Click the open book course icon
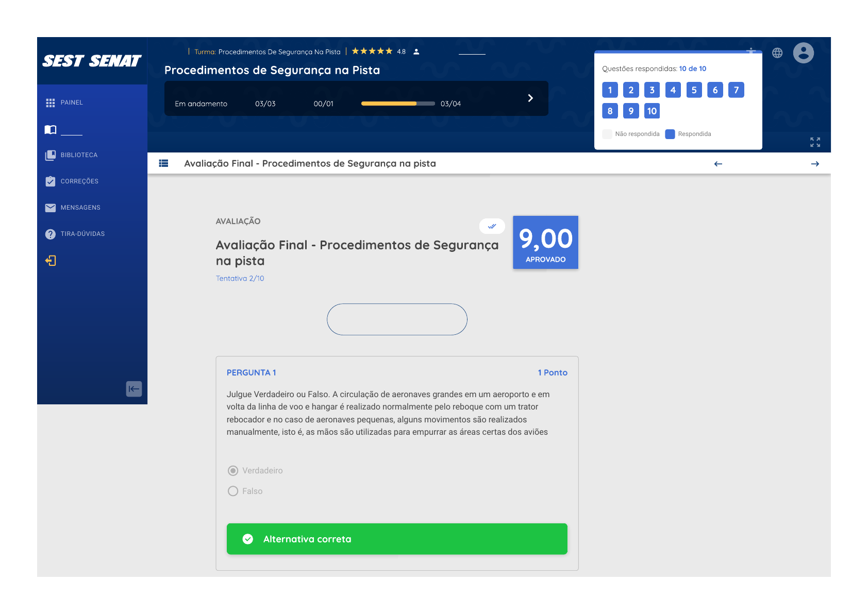The width and height of the screenshot is (868, 614). coord(51,130)
